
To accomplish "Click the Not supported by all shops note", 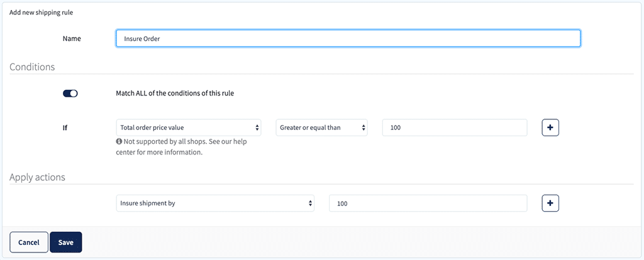I will pos(183,147).
